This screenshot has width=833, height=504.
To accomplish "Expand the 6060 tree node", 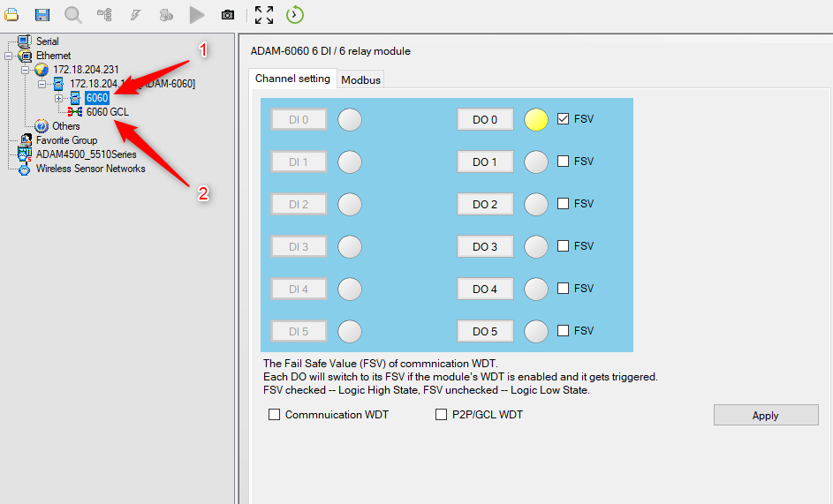I will point(58,98).
